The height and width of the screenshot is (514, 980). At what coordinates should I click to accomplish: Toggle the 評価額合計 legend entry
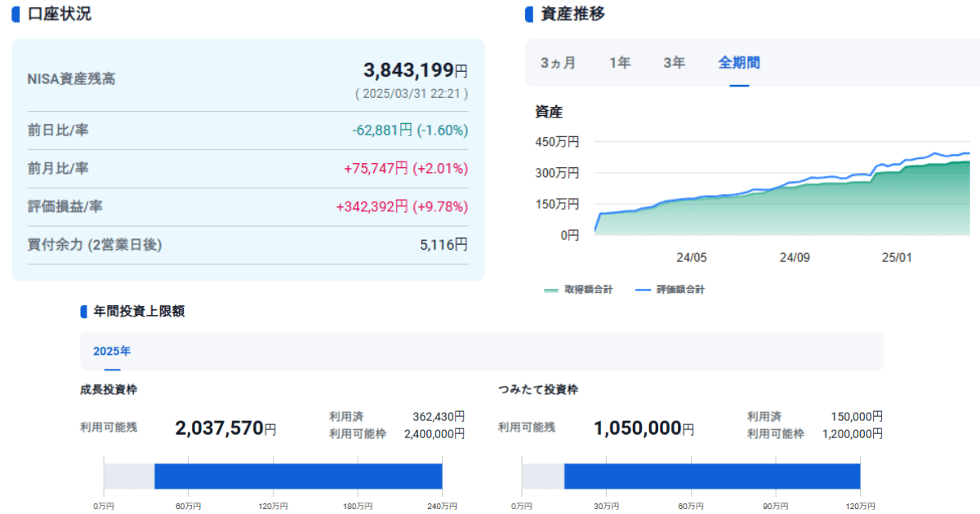(670, 290)
